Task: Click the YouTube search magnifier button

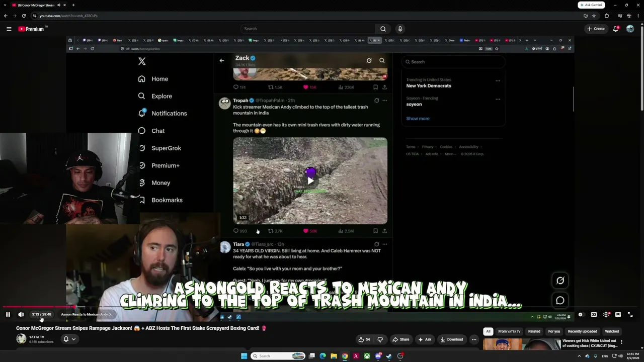Action: [x=383, y=29]
